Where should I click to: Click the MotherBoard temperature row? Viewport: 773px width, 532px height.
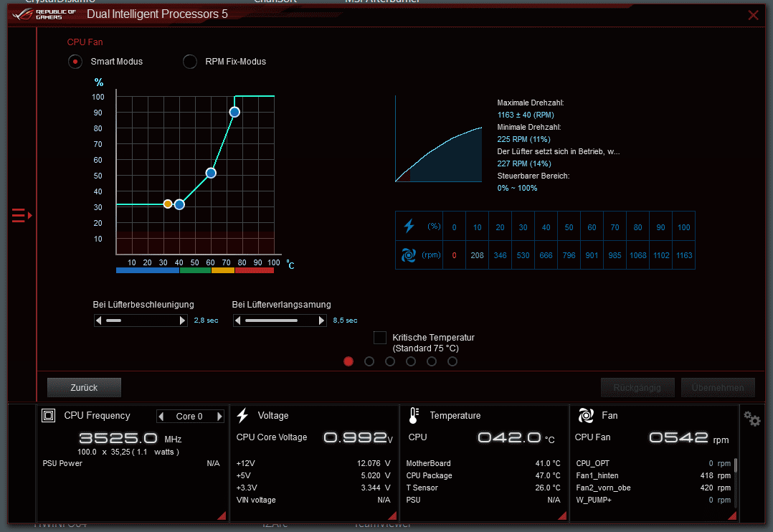[483, 463]
